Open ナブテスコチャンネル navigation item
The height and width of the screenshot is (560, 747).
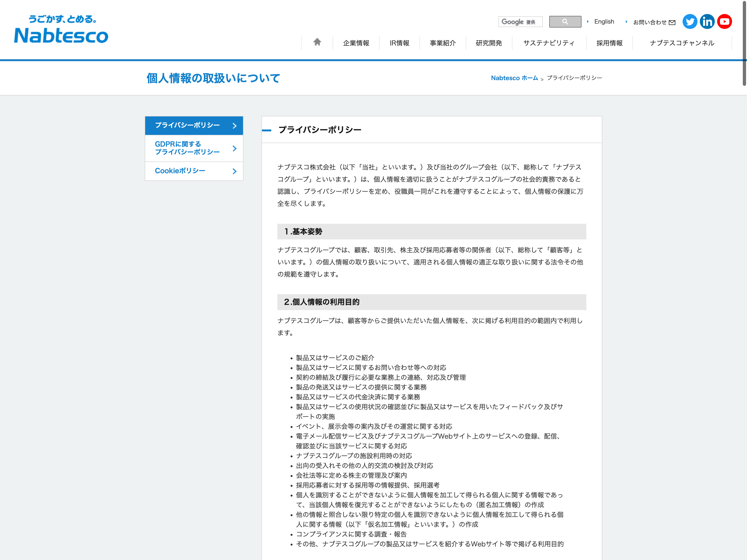(x=682, y=43)
